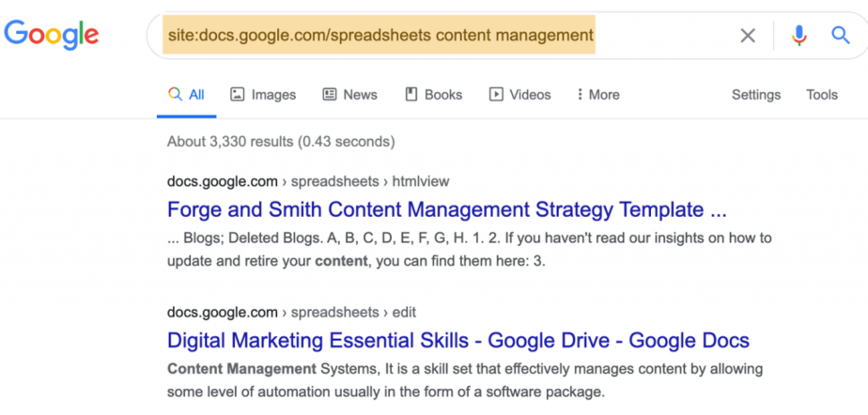868x415 pixels.
Task: Open the Settings menu
Action: [756, 95]
